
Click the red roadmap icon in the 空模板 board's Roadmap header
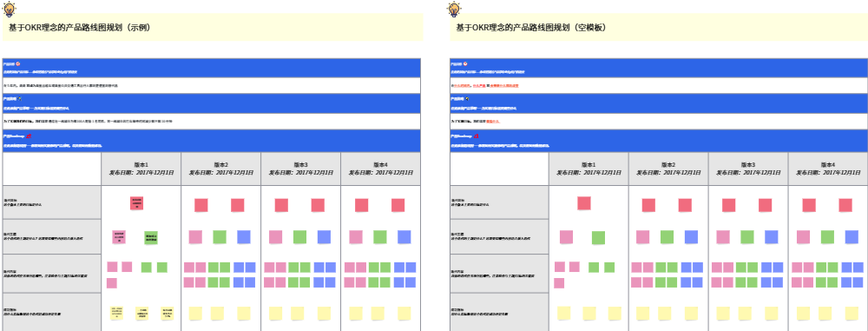tap(476, 136)
